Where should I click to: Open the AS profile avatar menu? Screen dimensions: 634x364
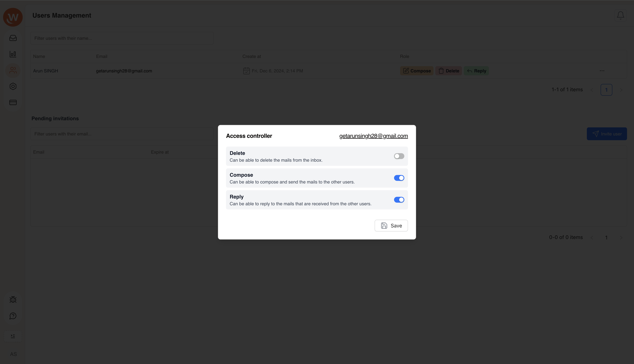(x=14, y=354)
